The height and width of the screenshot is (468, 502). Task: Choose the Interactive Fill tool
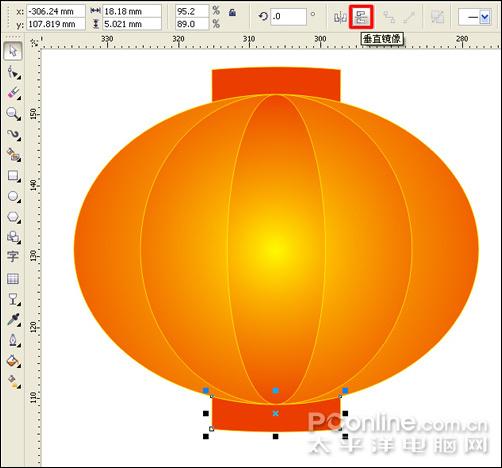point(13,382)
